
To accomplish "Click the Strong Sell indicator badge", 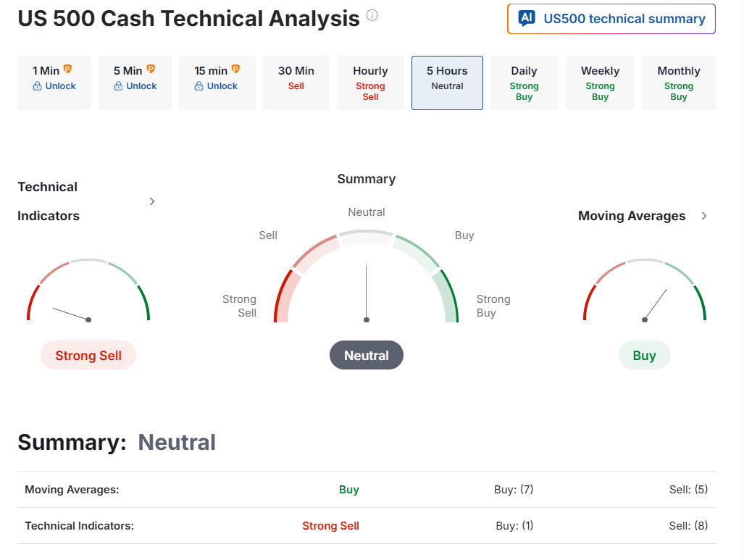I will 88,356.
